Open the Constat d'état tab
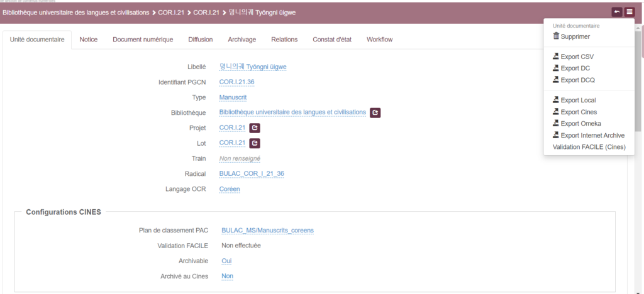Viewport: 644px width, 294px height. pos(332,40)
